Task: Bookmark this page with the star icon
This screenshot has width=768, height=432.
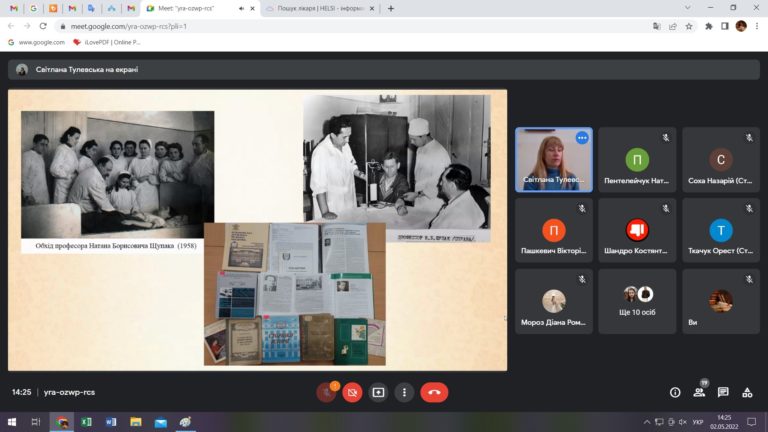Action: [689, 26]
